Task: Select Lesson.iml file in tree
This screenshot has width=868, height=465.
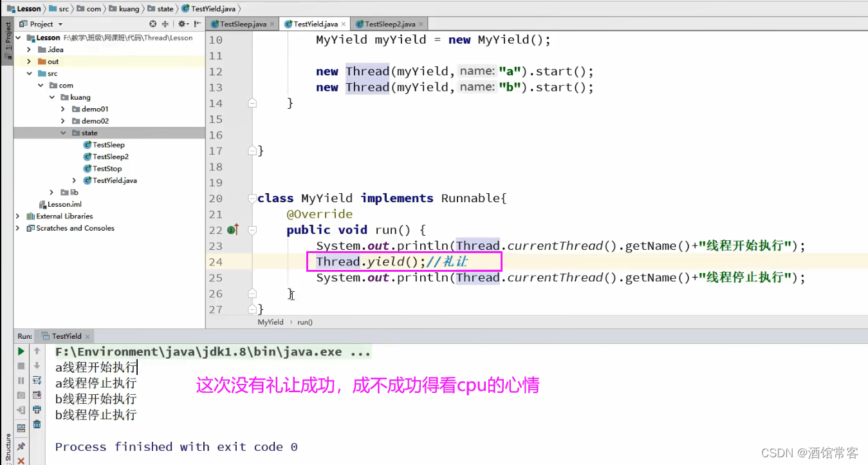Action: [60, 204]
